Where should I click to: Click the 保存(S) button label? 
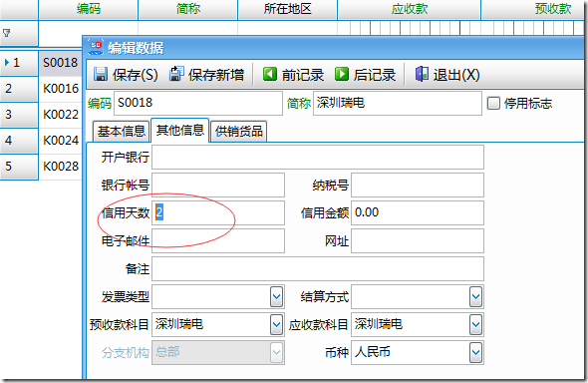point(135,75)
